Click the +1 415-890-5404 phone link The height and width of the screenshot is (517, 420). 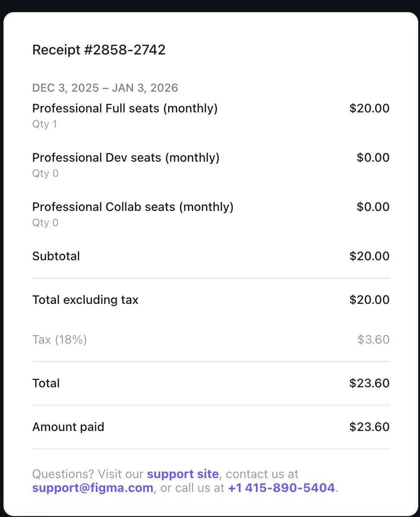coord(281,488)
